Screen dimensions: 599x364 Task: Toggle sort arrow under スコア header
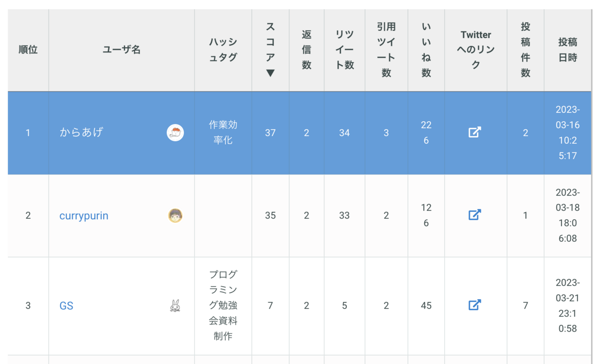click(270, 73)
